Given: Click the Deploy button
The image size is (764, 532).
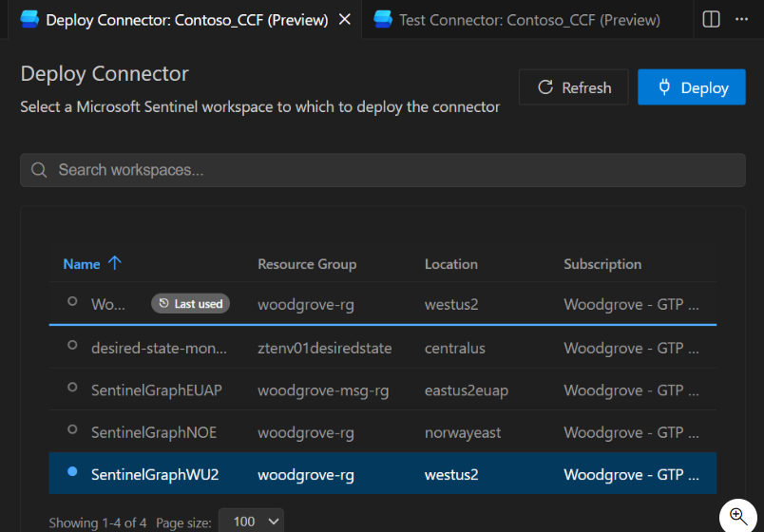Looking at the screenshot, I should 691,87.
